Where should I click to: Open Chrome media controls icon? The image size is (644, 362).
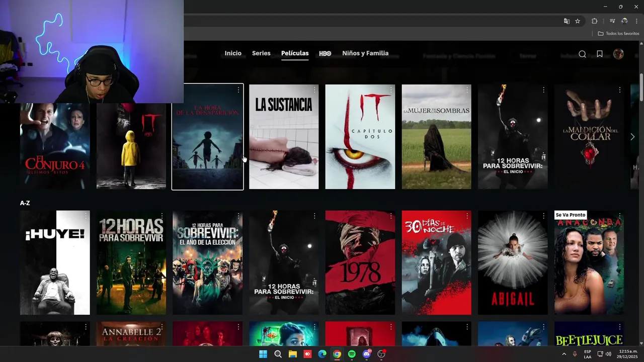point(612,21)
